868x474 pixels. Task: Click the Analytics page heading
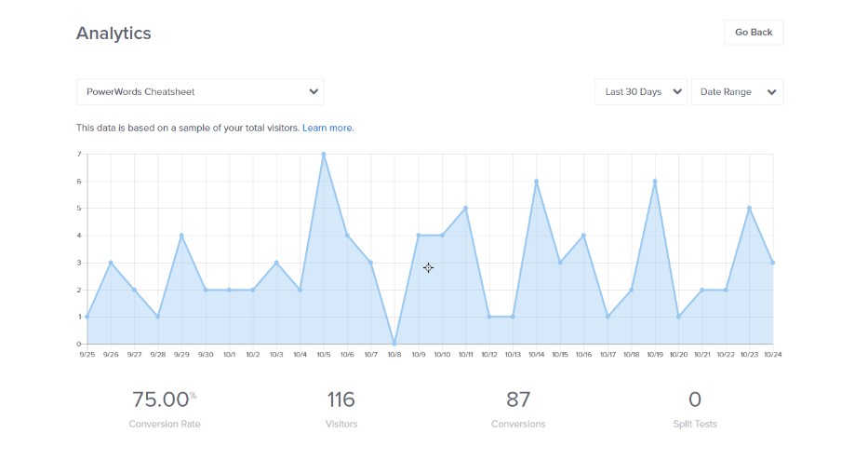(114, 34)
